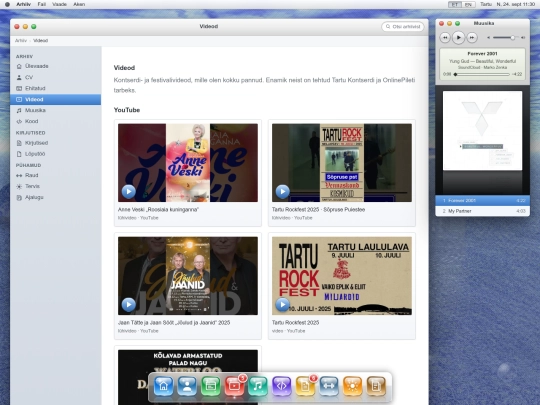Open the Anne Veski video thumbnail
The height and width of the screenshot is (405, 540).
[188, 163]
